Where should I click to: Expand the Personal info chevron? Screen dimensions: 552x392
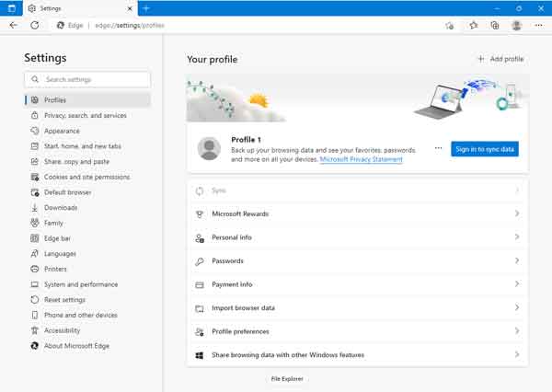(517, 237)
